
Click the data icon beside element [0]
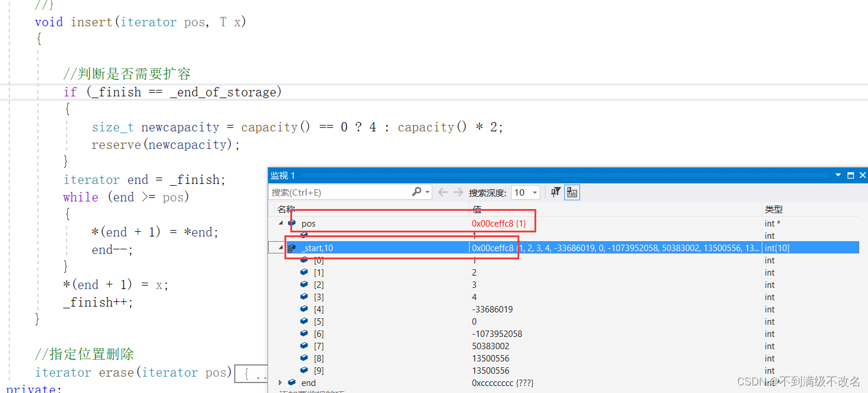pyautogui.click(x=304, y=260)
